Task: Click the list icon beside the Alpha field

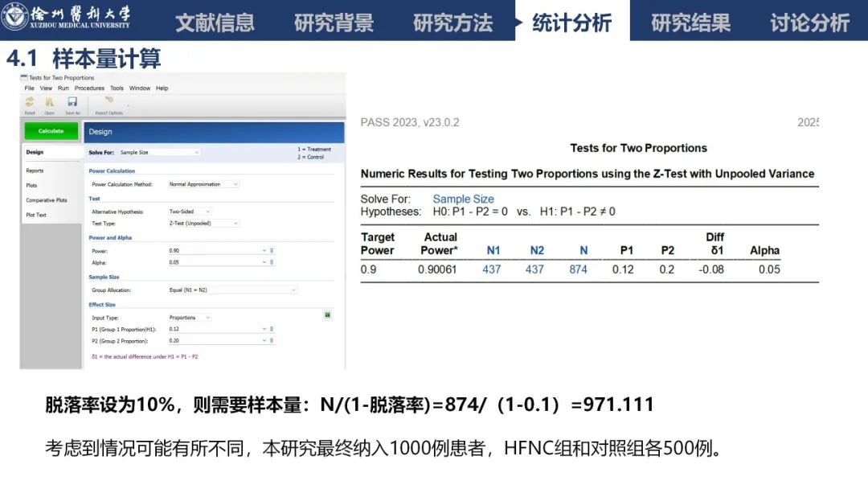Action: [272, 261]
